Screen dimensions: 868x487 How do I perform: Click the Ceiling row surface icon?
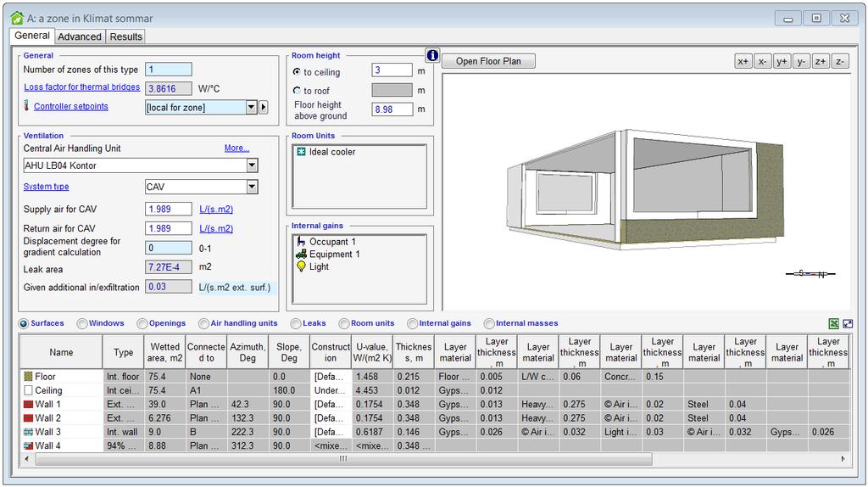tap(29, 390)
